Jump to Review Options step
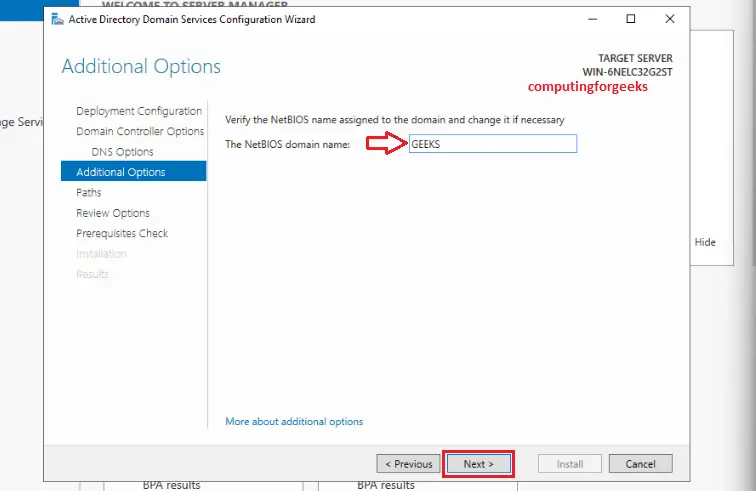The width and height of the screenshot is (756, 491). 113,213
